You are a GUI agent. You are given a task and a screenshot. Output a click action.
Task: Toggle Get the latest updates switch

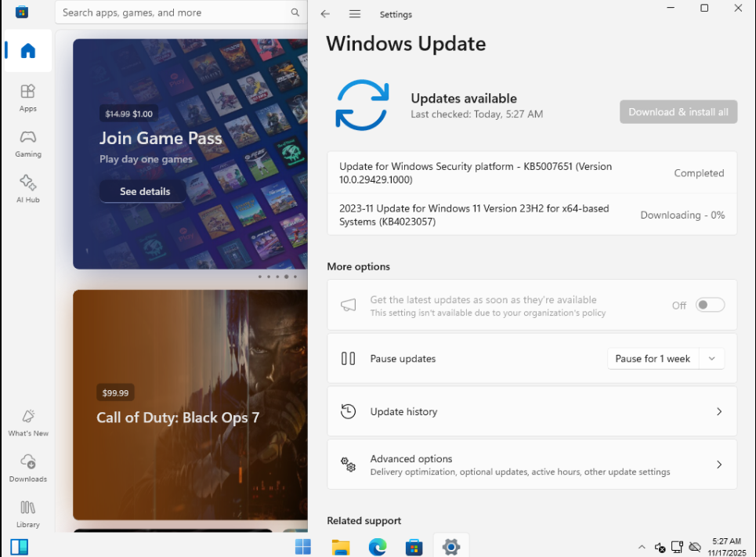click(x=710, y=305)
